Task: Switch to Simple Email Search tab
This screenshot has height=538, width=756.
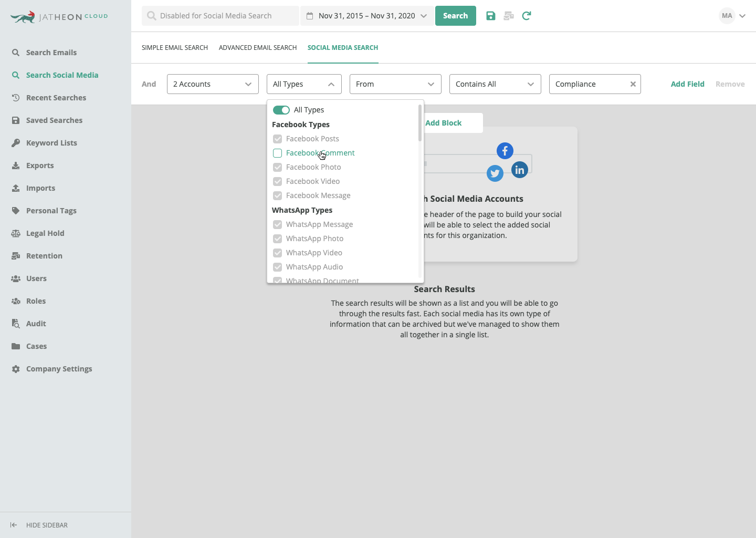Action: [175, 48]
